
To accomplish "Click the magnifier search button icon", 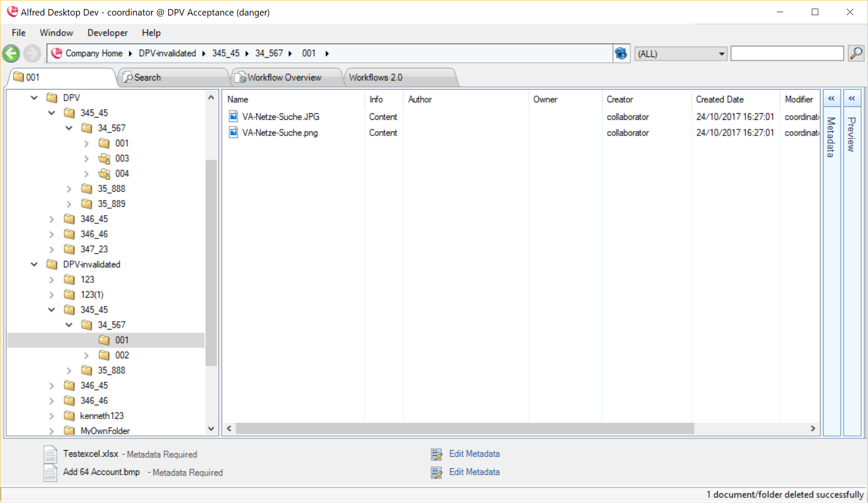I will click(856, 54).
